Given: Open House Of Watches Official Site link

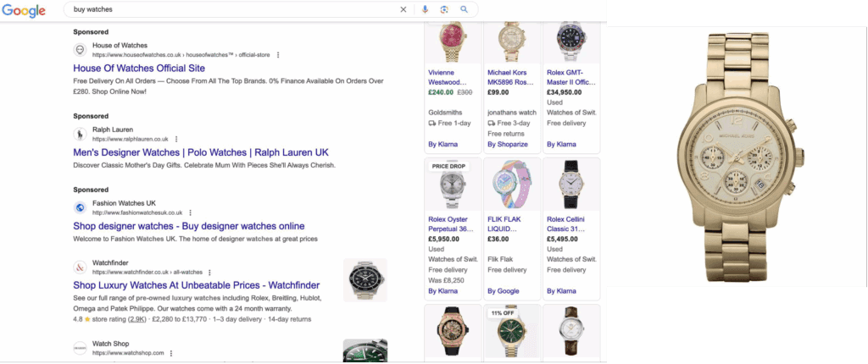Looking at the screenshot, I should coord(139,68).
